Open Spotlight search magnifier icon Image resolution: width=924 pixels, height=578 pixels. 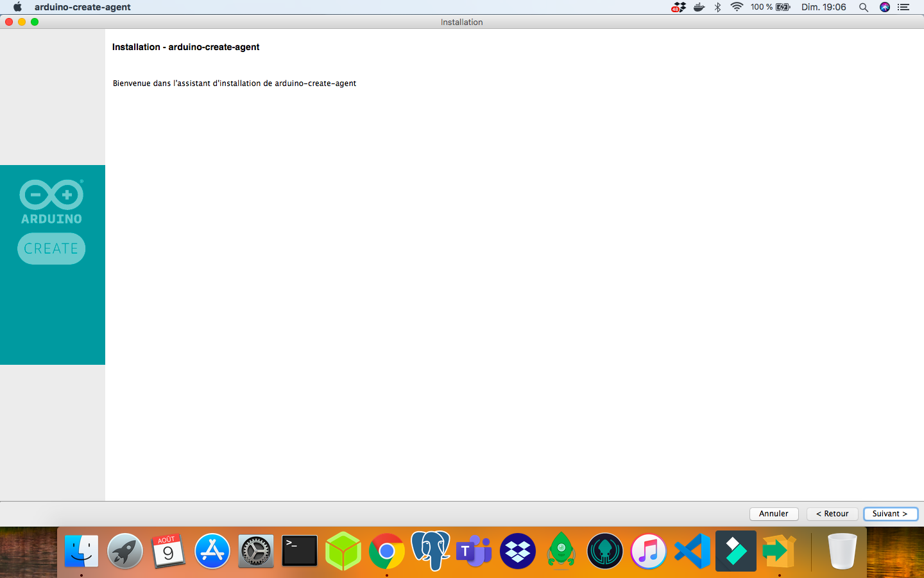pyautogui.click(x=864, y=7)
